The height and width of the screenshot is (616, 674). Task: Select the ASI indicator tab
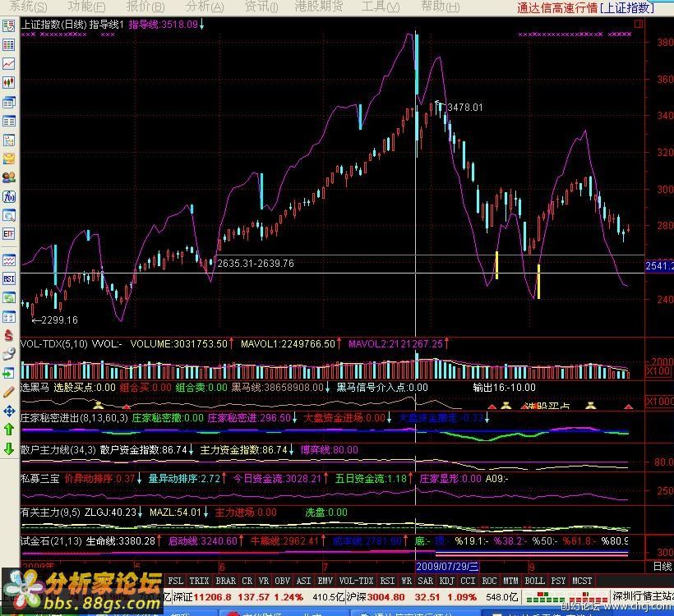(303, 581)
